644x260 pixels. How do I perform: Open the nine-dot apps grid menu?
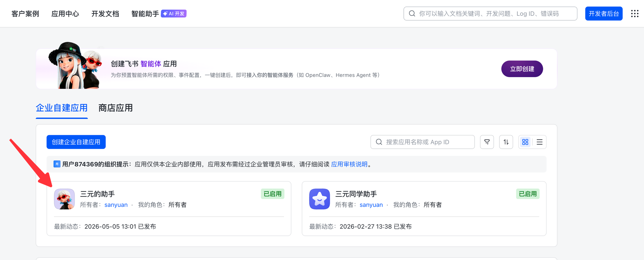click(x=635, y=14)
